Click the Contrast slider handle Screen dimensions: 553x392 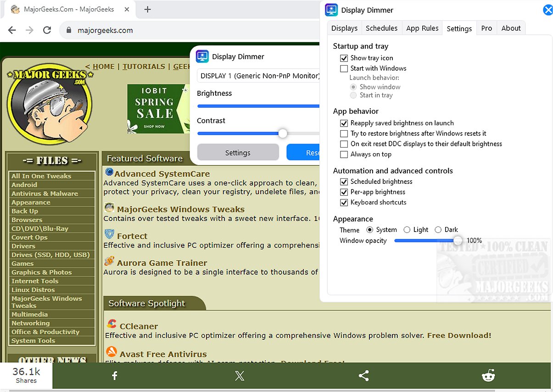[x=283, y=133]
